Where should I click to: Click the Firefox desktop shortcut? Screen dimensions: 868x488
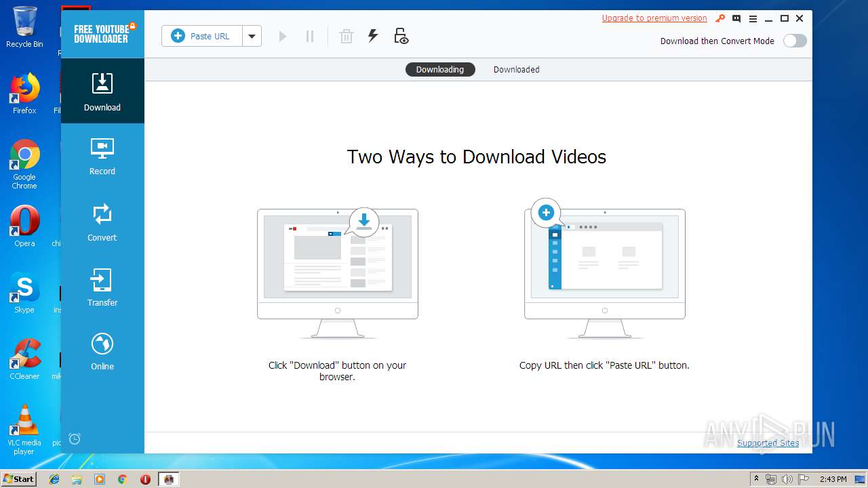click(x=24, y=94)
